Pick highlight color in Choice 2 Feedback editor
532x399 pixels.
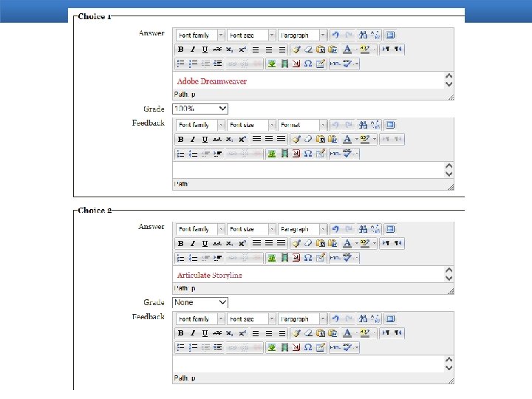click(x=365, y=333)
